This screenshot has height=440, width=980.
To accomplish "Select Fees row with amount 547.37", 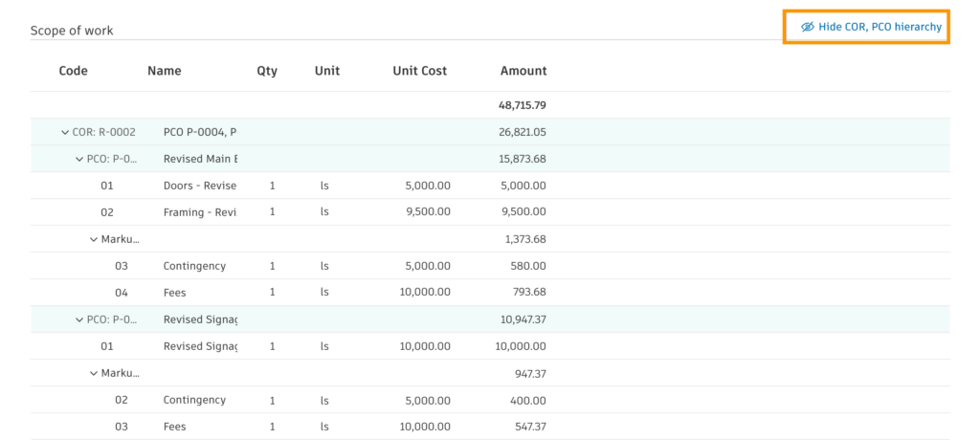I will point(490,427).
